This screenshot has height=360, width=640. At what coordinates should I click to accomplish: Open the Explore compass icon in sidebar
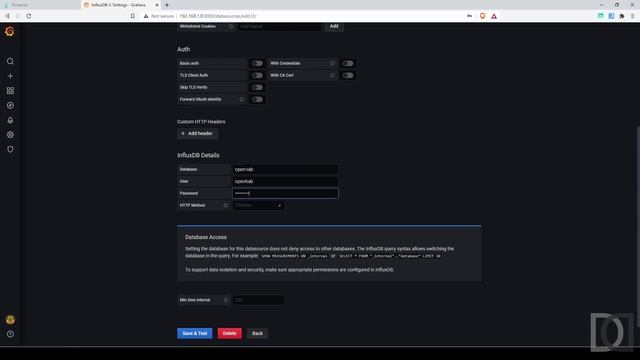point(10,105)
